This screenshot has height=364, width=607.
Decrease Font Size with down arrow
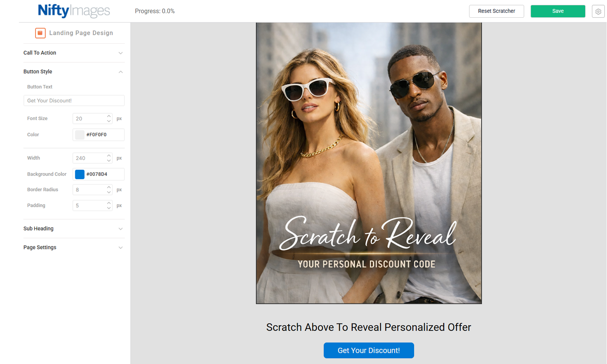tap(109, 121)
